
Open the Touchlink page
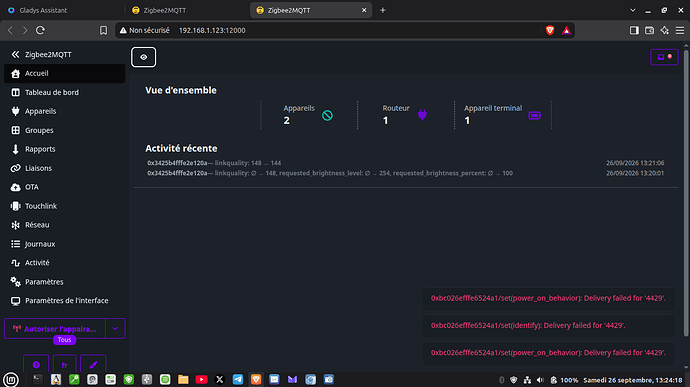point(64,206)
